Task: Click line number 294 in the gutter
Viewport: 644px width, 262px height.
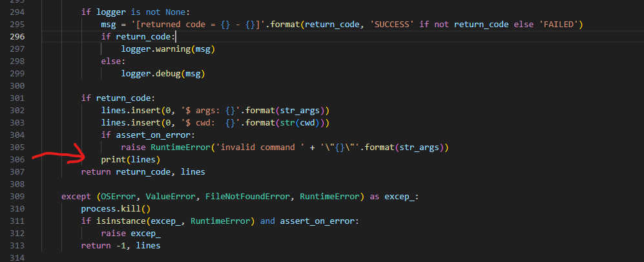Action: (17, 12)
